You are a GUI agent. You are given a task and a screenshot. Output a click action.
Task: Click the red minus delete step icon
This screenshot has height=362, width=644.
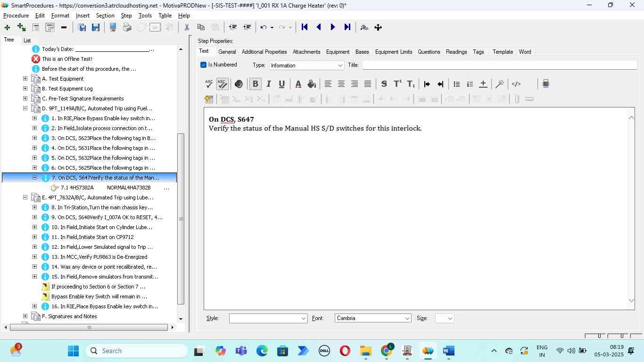coord(64,27)
